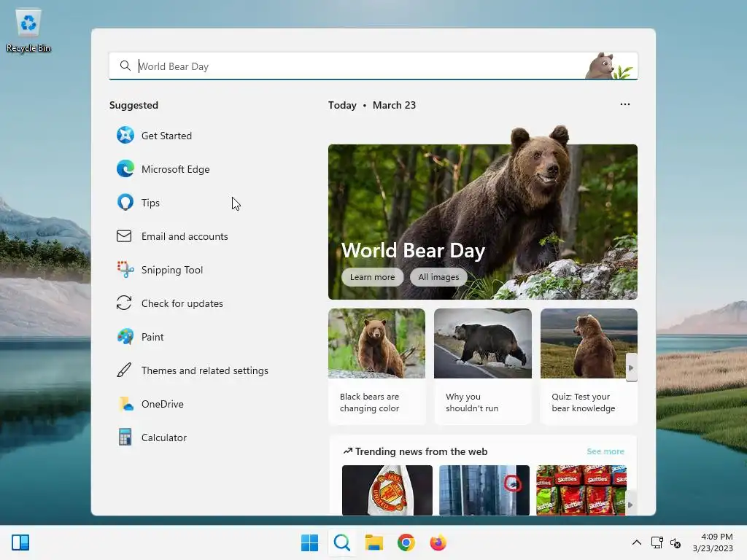Image resolution: width=747 pixels, height=560 pixels.
Task: Click the 'Today • March 23' heading
Action: pyautogui.click(x=371, y=105)
